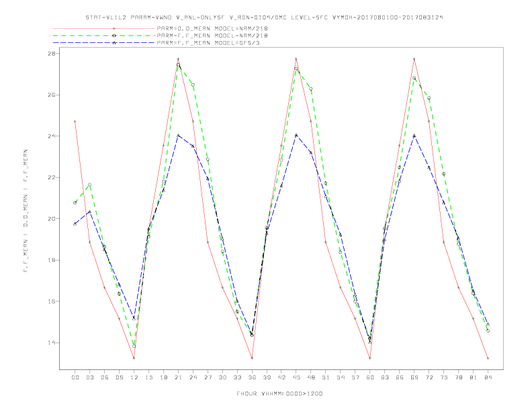Click the chart title starting with STAT=VL1L2
This screenshot has width=532, height=411.
[264, 17]
